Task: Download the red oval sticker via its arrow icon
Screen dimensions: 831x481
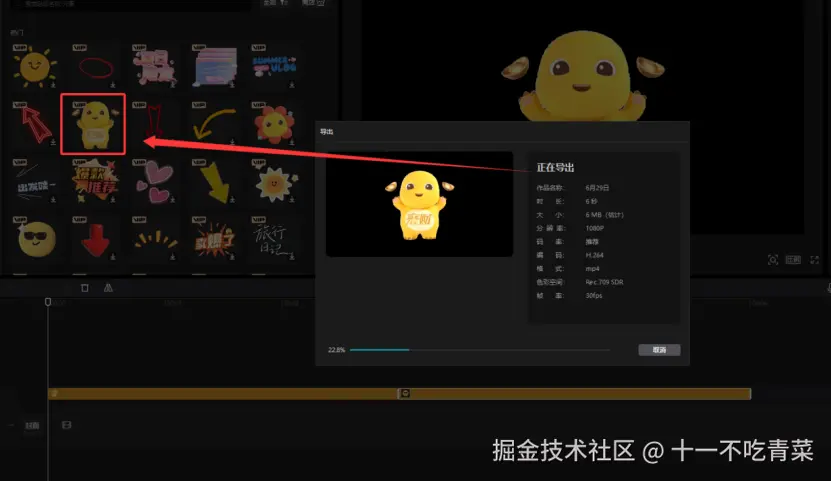Action: [112, 84]
